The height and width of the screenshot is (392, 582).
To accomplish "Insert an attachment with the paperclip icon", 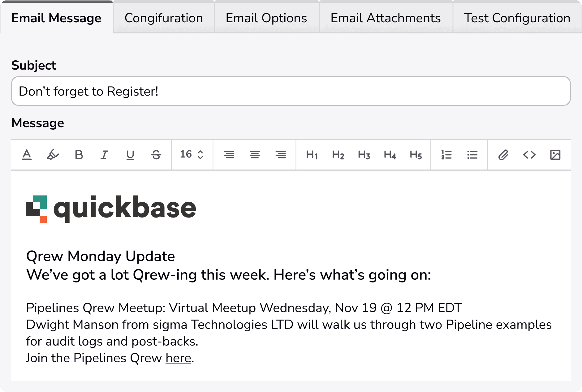I will 503,155.
